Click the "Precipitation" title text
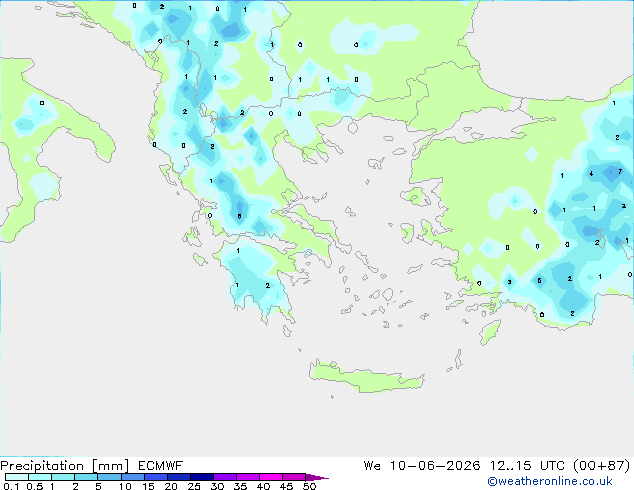Viewport: 634px width, 490px height. point(42,466)
